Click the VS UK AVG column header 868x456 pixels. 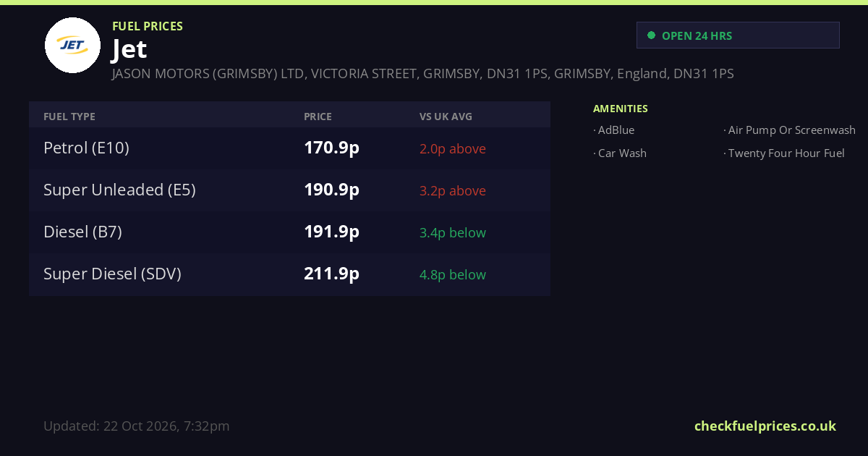pyautogui.click(x=446, y=117)
